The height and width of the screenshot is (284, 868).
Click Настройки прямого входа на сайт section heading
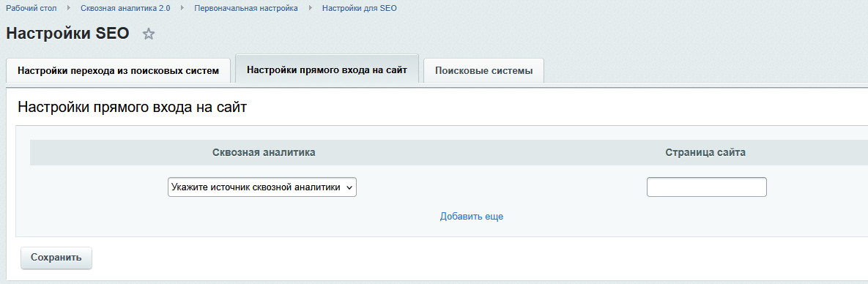point(133,108)
